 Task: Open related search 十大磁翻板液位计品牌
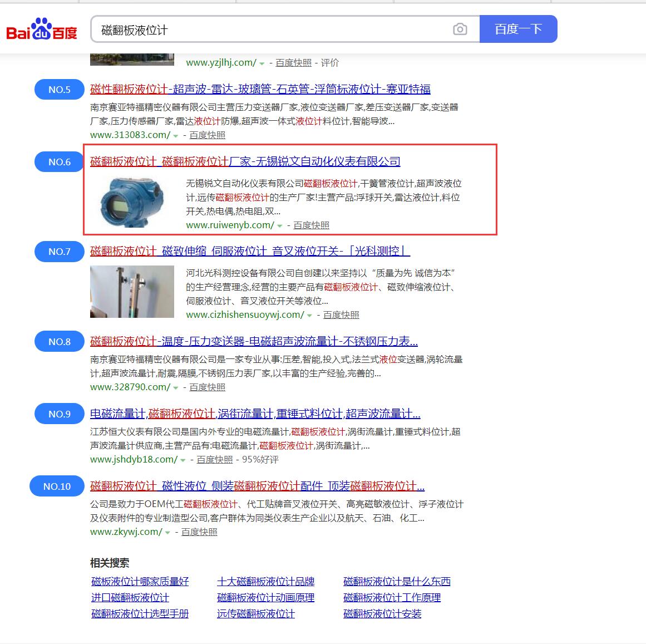point(266,581)
